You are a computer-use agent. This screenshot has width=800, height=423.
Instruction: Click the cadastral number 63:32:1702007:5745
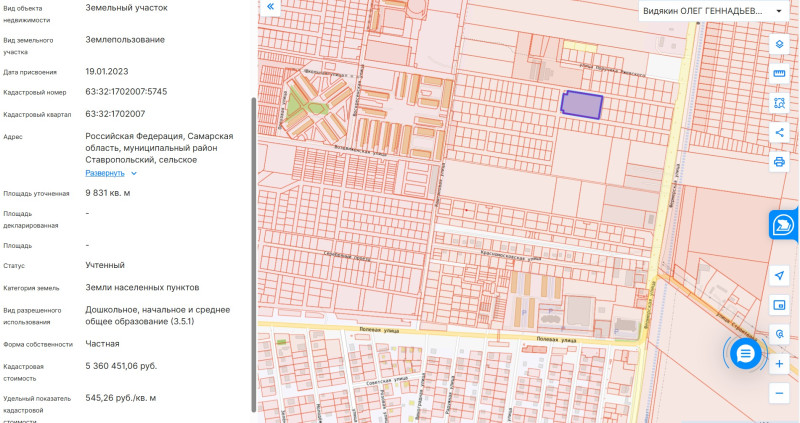[x=126, y=92]
